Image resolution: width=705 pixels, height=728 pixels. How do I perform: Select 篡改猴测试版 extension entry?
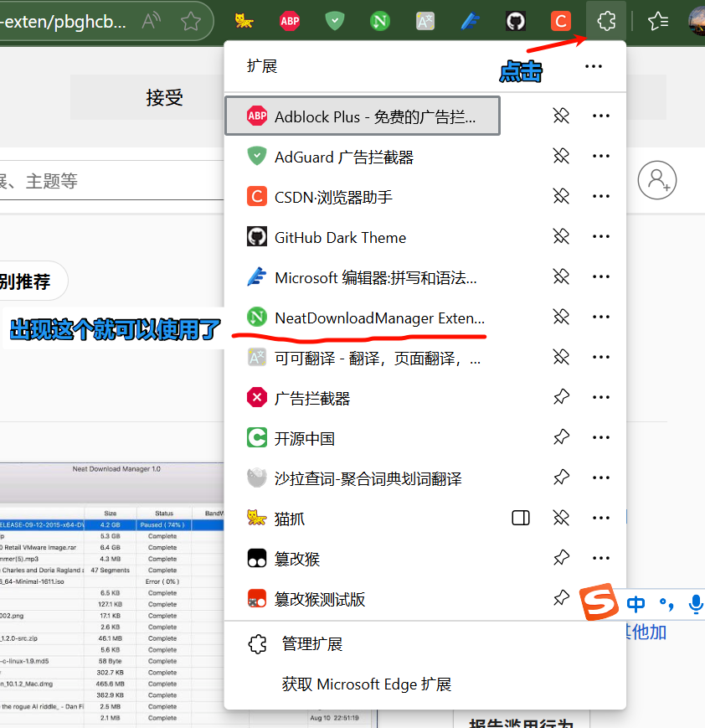[363, 599]
